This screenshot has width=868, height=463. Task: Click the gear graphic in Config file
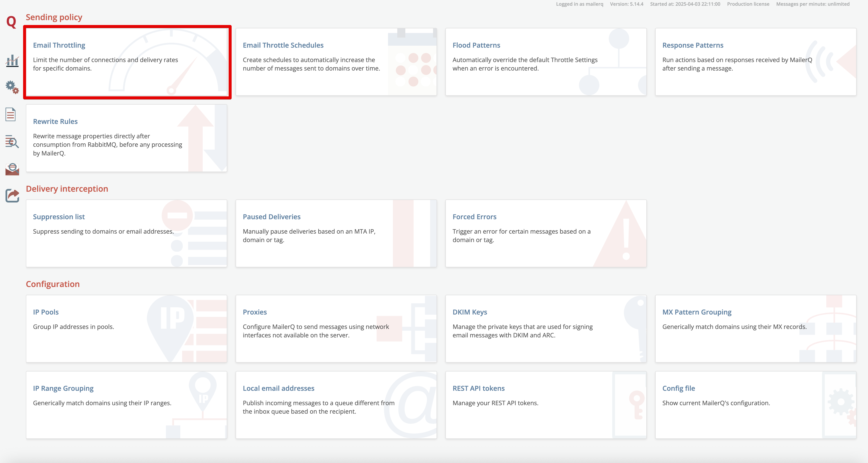click(841, 402)
